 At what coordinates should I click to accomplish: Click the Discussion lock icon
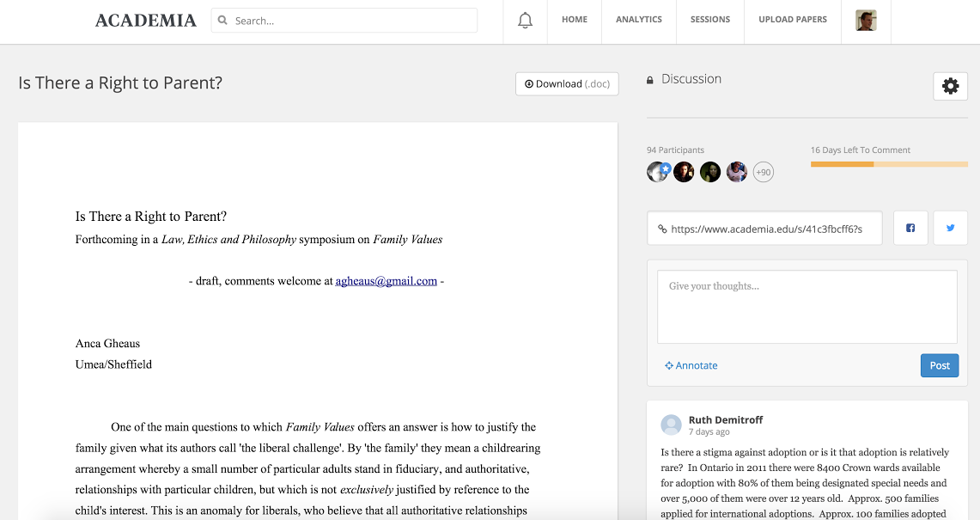point(650,80)
